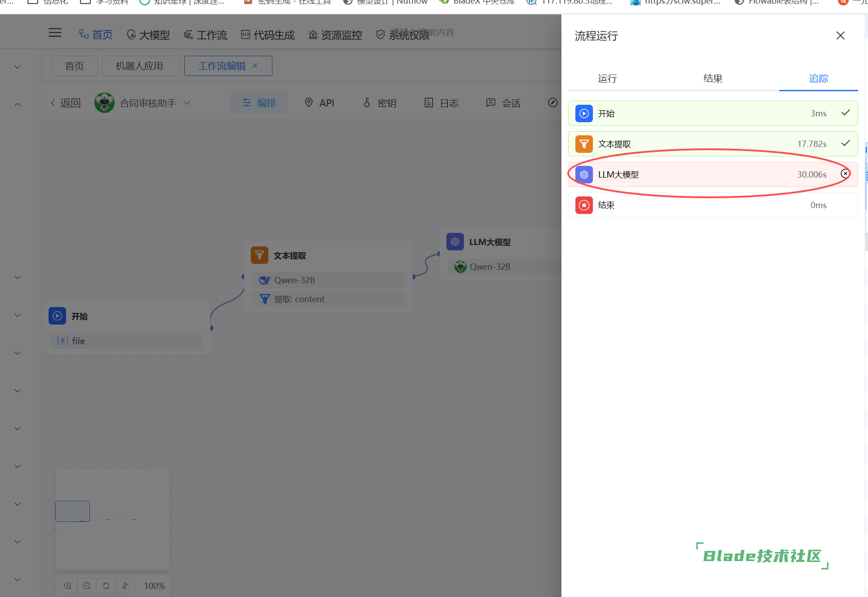Expand the 结束 trace row
868x597 pixels.
click(713, 205)
